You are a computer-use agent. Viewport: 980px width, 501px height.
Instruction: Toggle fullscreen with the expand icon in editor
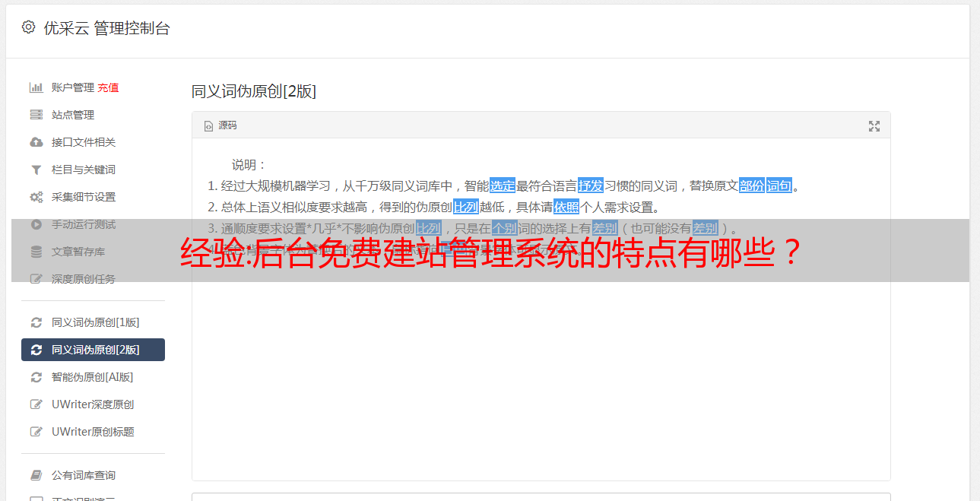click(x=874, y=126)
